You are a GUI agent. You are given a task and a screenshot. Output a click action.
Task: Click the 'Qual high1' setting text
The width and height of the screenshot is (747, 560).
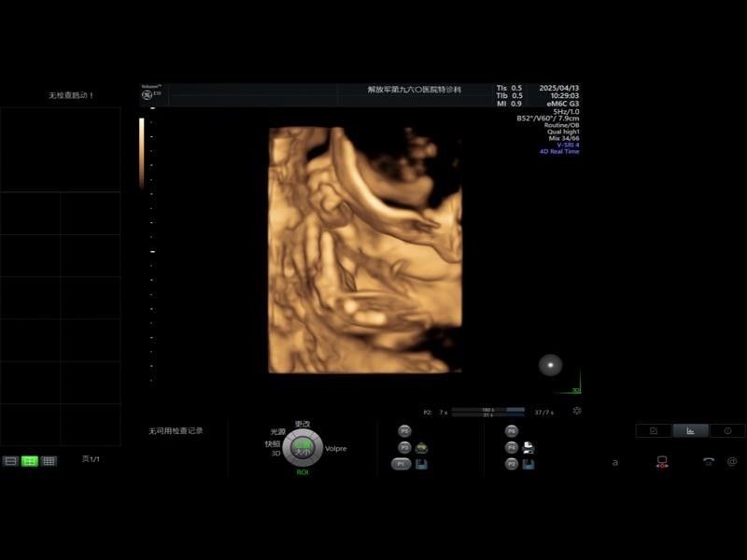click(563, 132)
